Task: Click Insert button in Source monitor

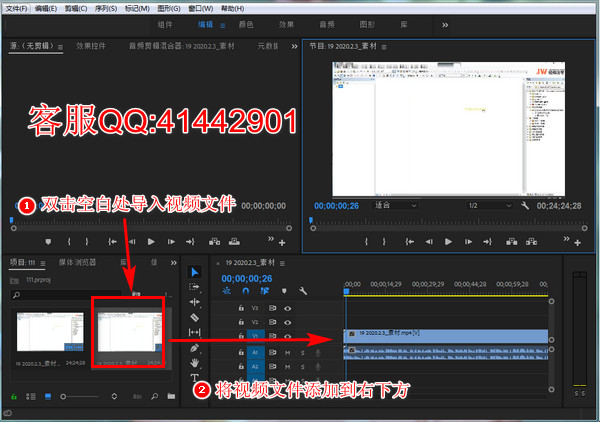Action: pos(214,242)
